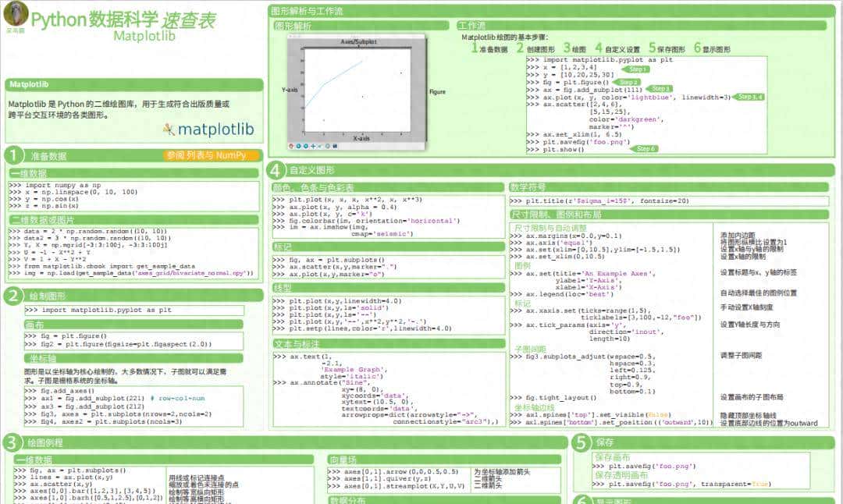Click the 颜色、色条与色彩表 header
The height and width of the screenshot is (504, 843).
pos(388,187)
